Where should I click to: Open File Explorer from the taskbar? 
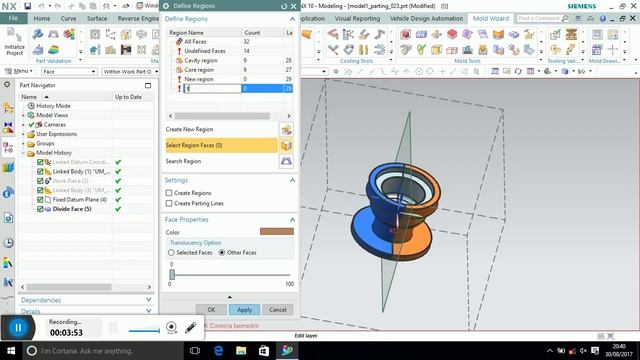241,351
